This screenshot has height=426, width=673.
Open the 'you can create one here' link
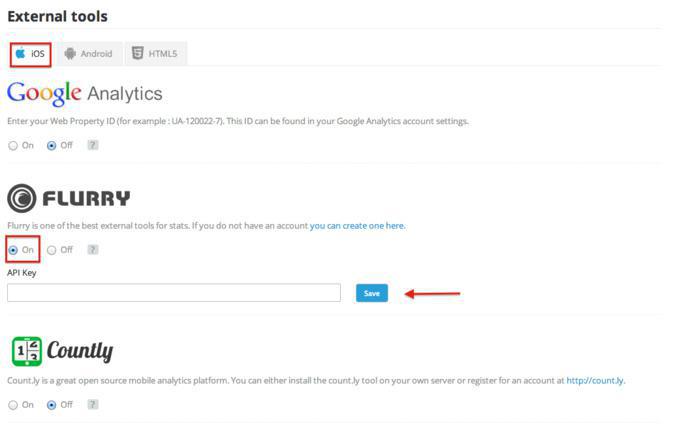coord(357,226)
